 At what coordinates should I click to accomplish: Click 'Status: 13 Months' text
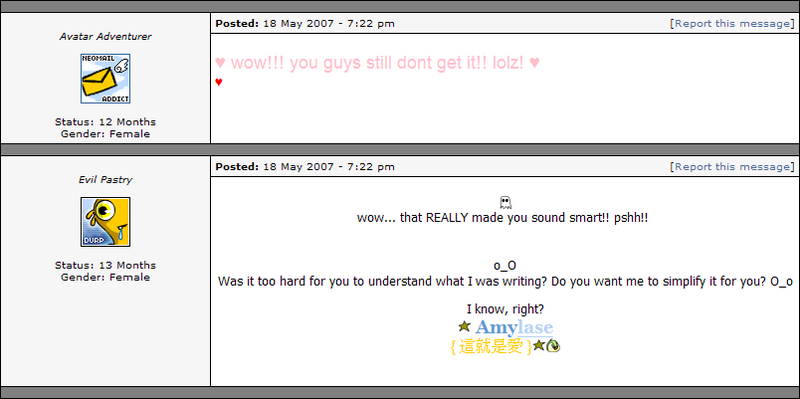pyautogui.click(x=105, y=265)
